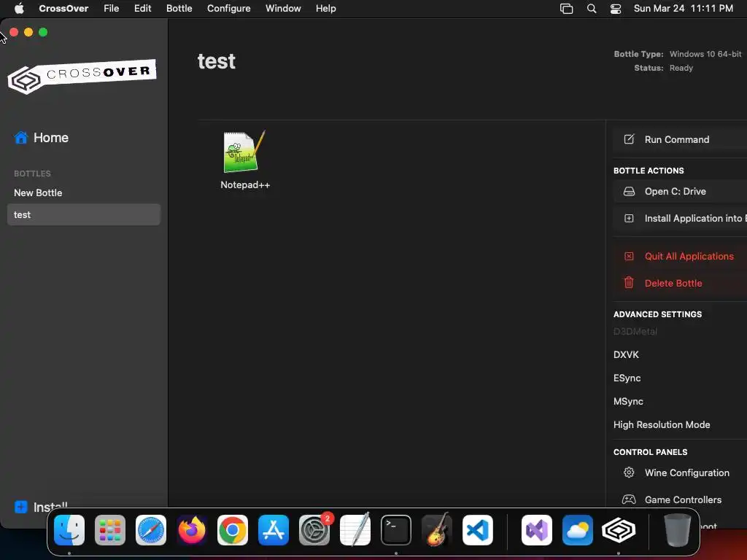This screenshot has width=747, height=560.
Task: Click Quit All Applications
Action: 680,256
